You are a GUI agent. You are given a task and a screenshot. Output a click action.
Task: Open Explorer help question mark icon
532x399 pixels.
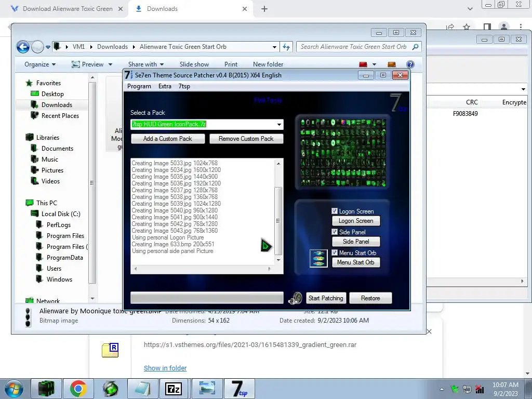point(410,64)
